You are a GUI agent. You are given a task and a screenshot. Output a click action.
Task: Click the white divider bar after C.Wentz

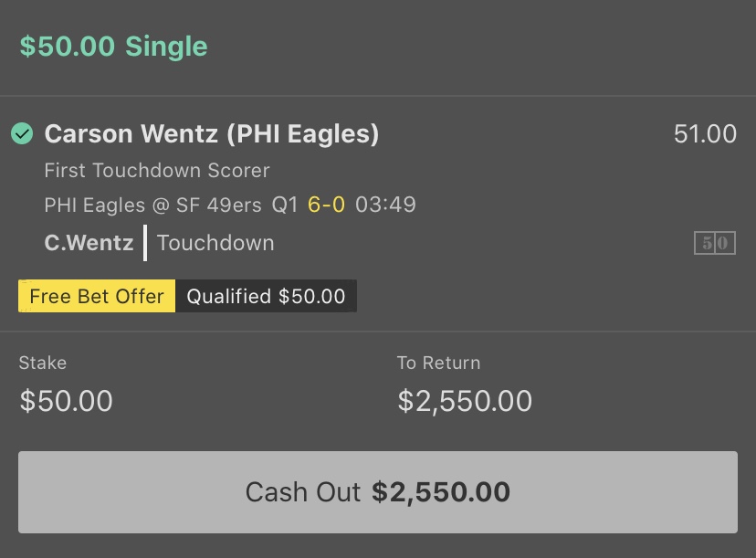point(145,243)
